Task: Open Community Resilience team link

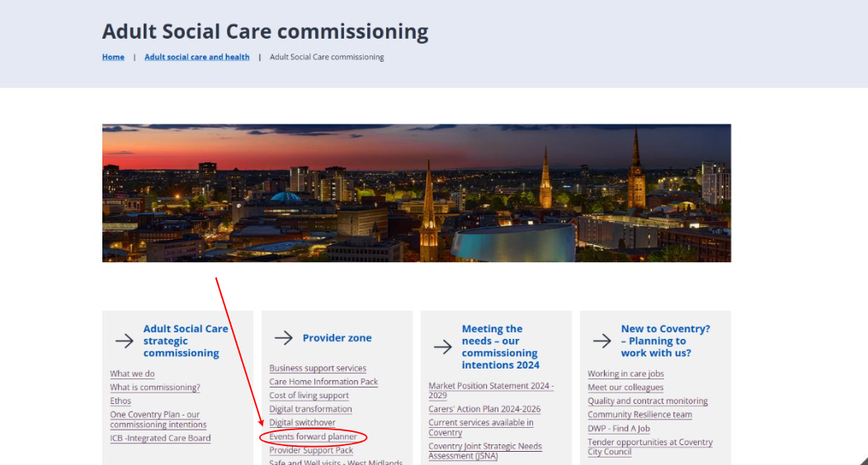Action: pos(640,414)
